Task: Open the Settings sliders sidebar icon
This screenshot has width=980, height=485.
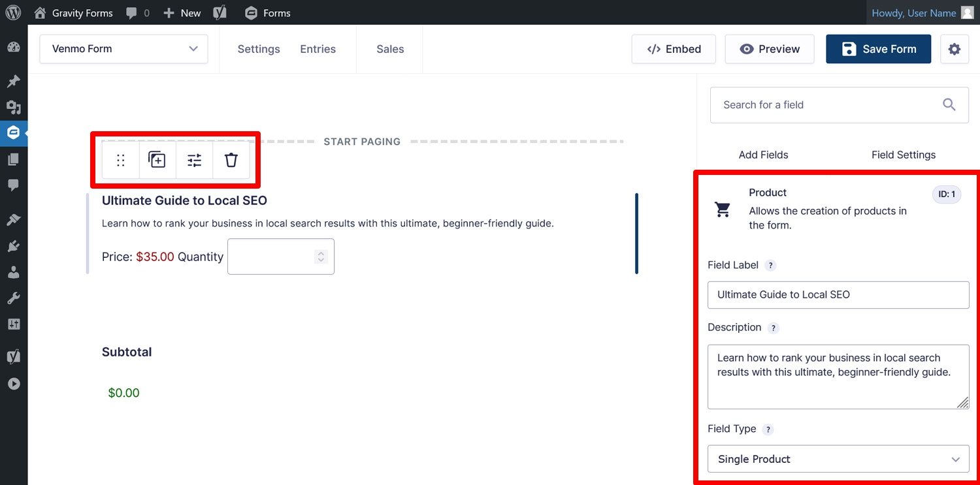Action: pyautogui.click(x=13, y=324)
